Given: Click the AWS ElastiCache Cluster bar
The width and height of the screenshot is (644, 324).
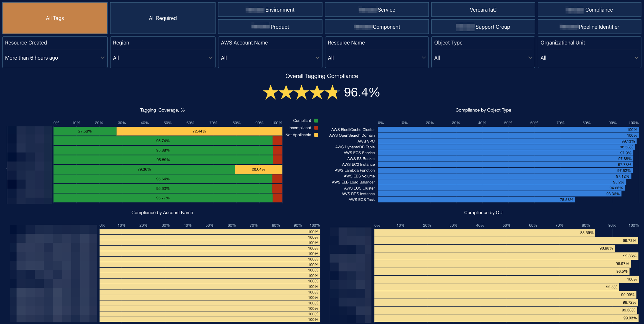Looking at the screenshot, I should coord(508,130).
